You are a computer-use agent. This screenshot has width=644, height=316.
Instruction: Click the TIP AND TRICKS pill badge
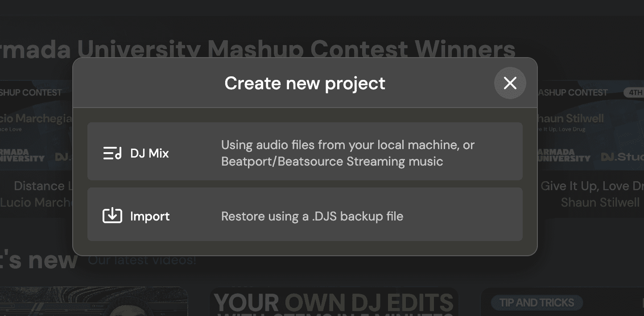tap(537, 303)
